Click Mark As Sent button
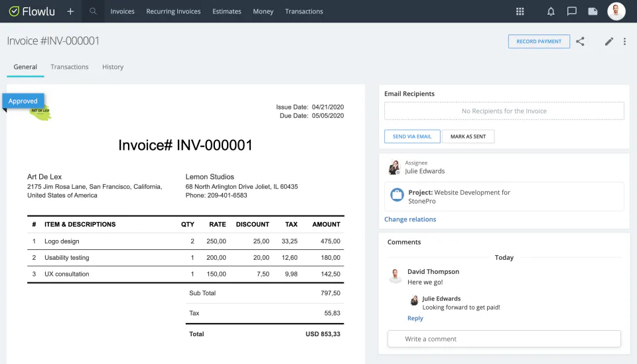This screenshot has width=637, height=364. [x=468, y=137]
